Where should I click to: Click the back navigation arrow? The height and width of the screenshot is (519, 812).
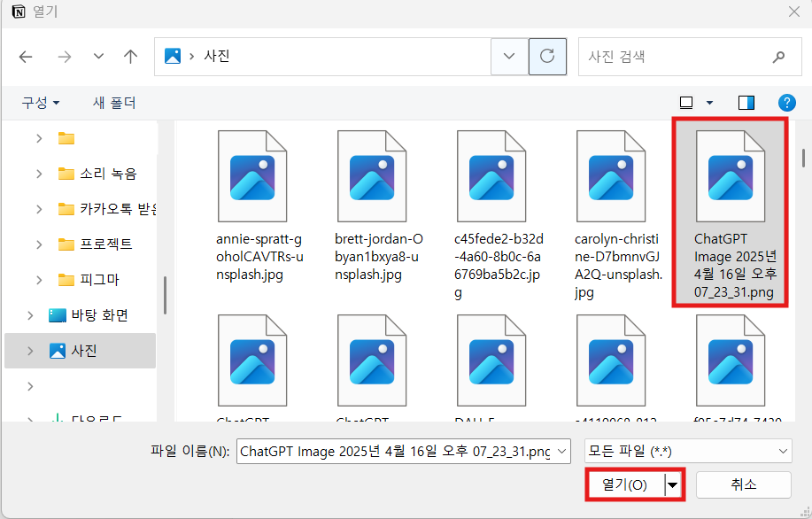(x=26, y=56)
